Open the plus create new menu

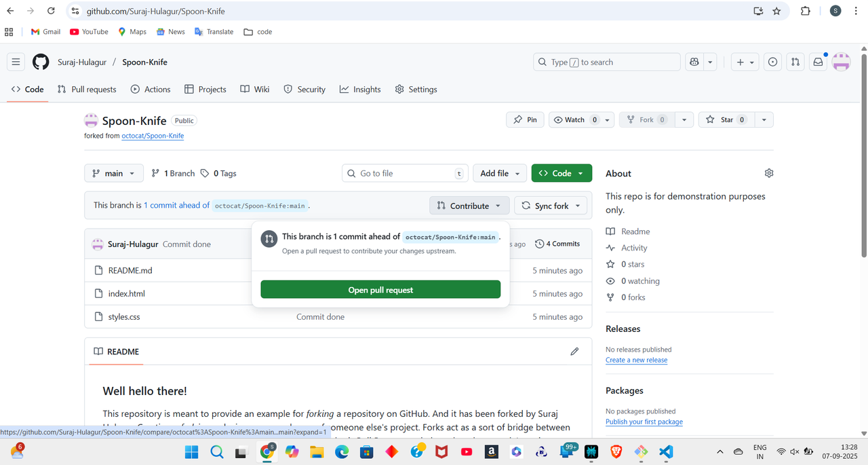pyautogui.click(x=745, y=62)
